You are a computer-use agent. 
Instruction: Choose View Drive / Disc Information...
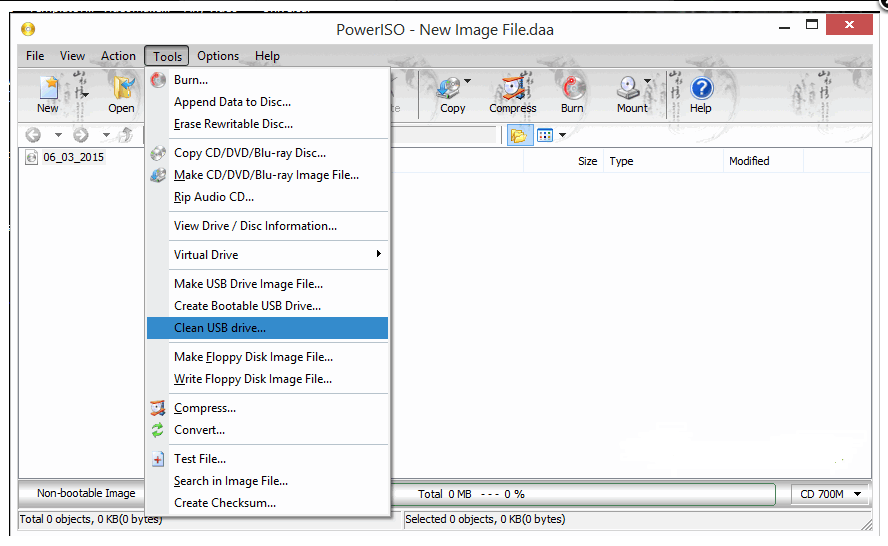(267, 226)
